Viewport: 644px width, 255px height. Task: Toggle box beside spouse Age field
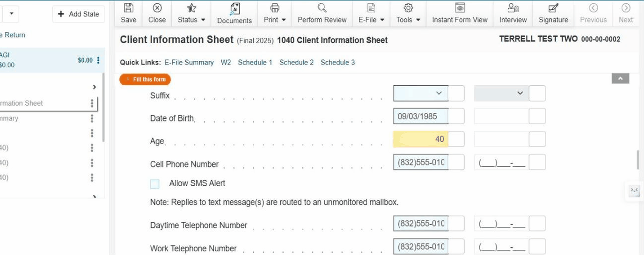click(537, 139)
